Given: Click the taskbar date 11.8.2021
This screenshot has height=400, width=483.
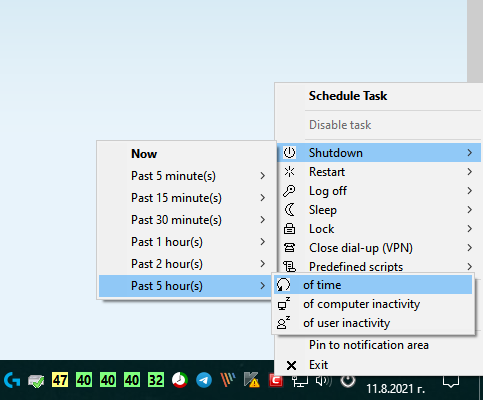Looking at the screenshot, I should [x=396, y=389].
